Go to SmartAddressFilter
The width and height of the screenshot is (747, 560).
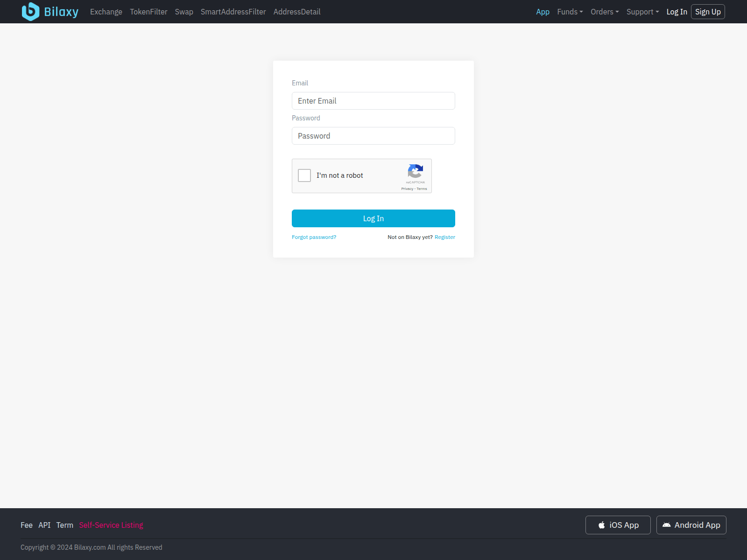click(x=233, y=12)
